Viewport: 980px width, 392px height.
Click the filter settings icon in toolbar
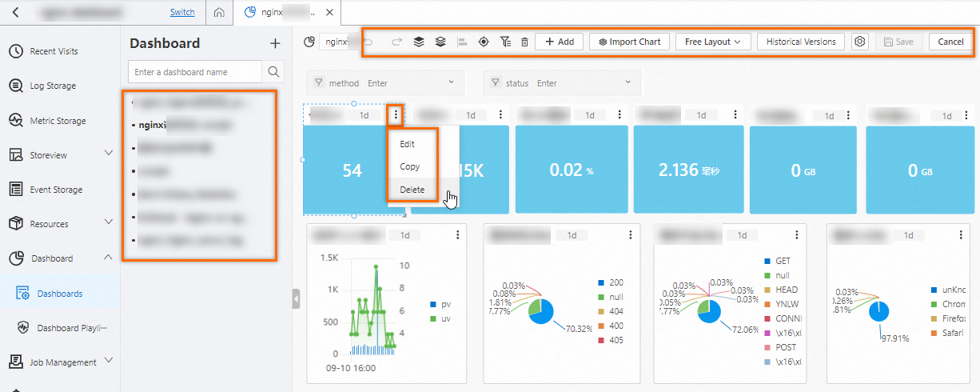(x=505, y=42)
